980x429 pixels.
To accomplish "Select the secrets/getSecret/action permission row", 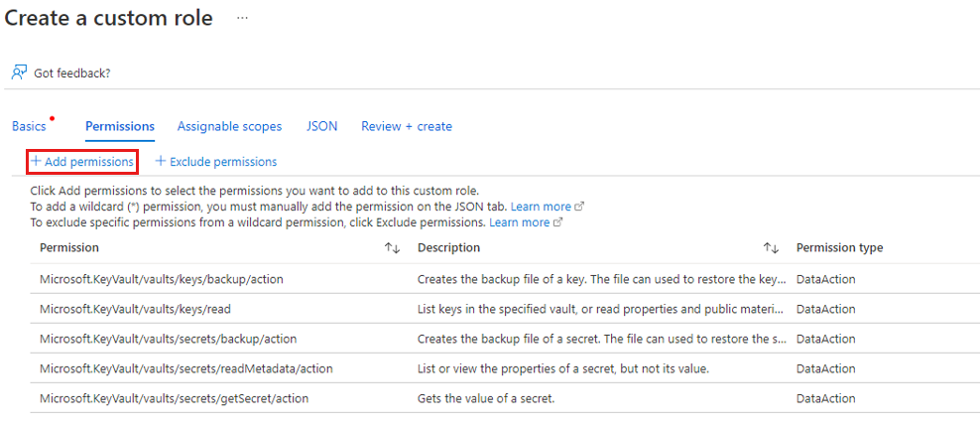I will click(503, 398).
